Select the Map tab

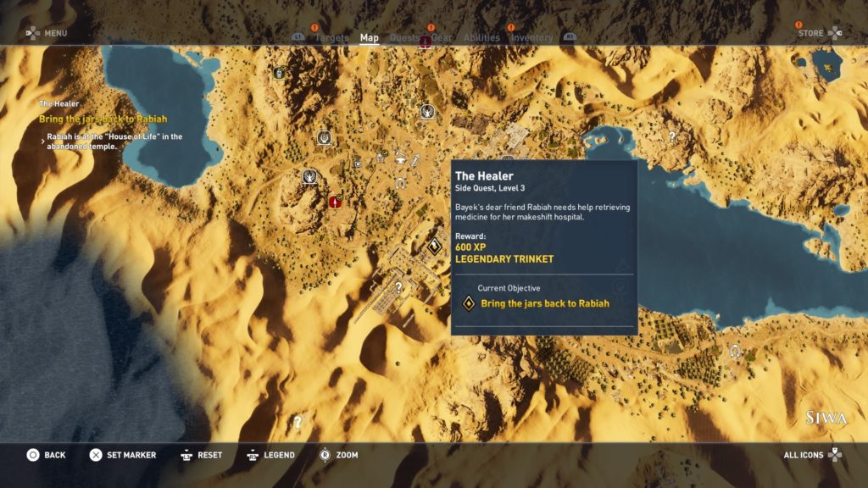370,37
